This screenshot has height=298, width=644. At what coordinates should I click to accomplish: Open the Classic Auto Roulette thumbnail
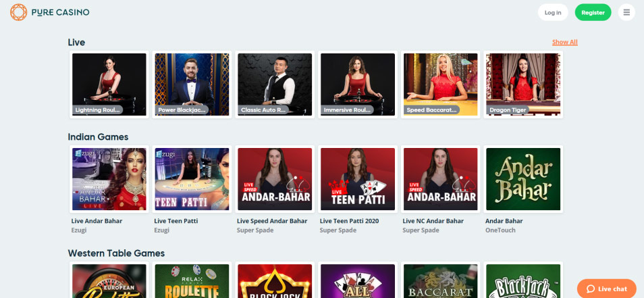(x=275, y=84)
